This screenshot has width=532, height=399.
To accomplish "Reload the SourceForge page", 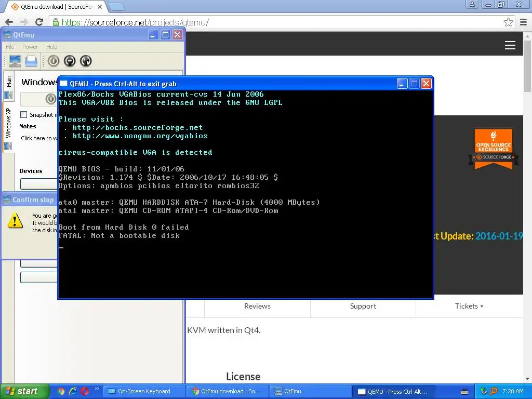I will click(x=39, y=22).
